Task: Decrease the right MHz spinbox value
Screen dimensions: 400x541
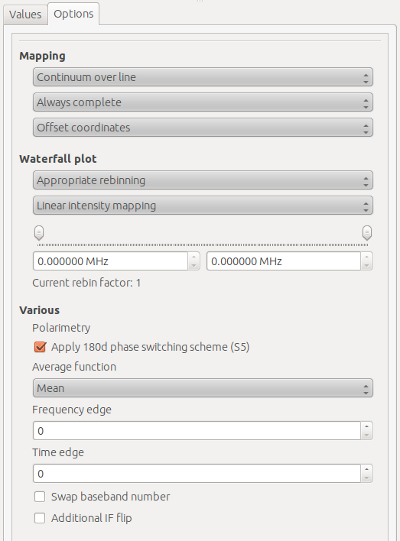Action: click(x=367, y=266)
